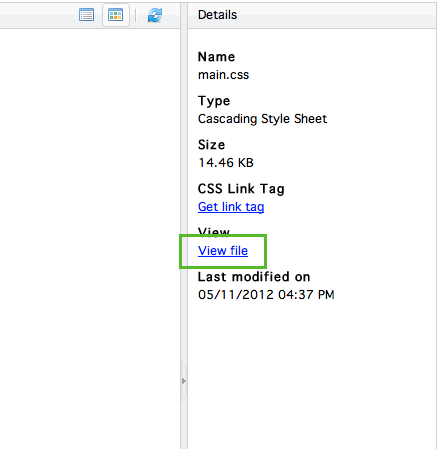Switch to list view icon
This screenshot has width=437, height=449.
[86, 15]
